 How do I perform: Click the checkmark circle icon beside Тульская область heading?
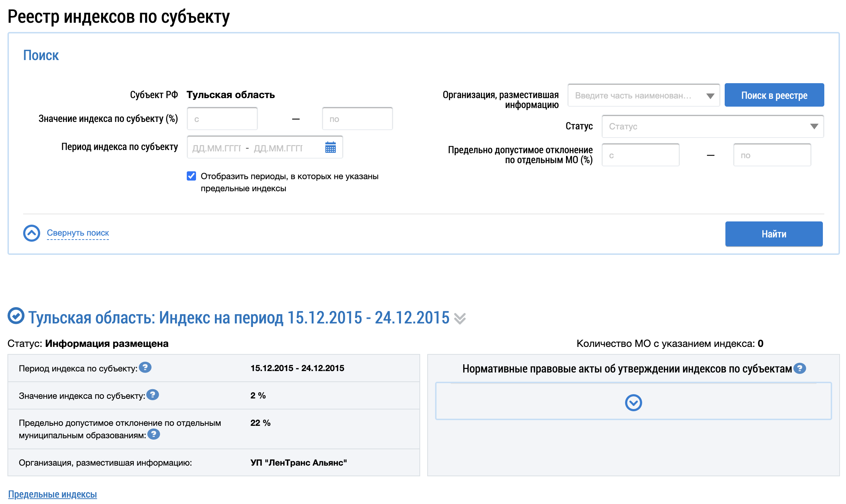pos(16,316)
